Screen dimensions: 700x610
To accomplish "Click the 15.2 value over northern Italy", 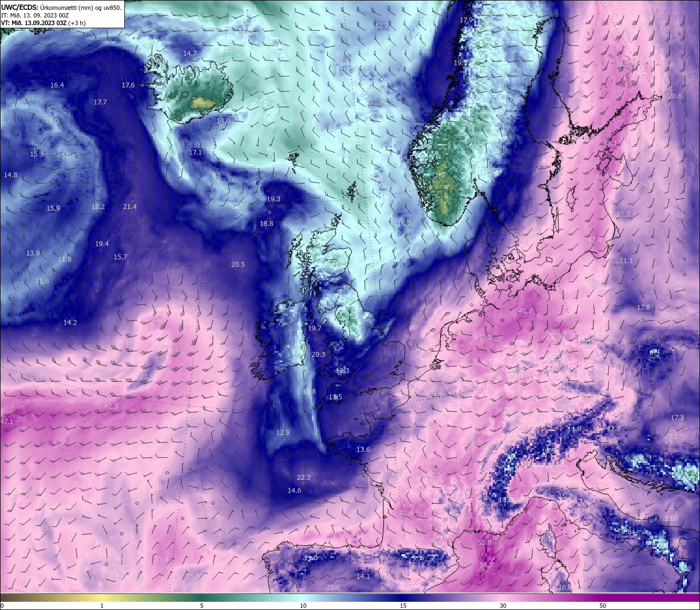I will click(564, 496).
